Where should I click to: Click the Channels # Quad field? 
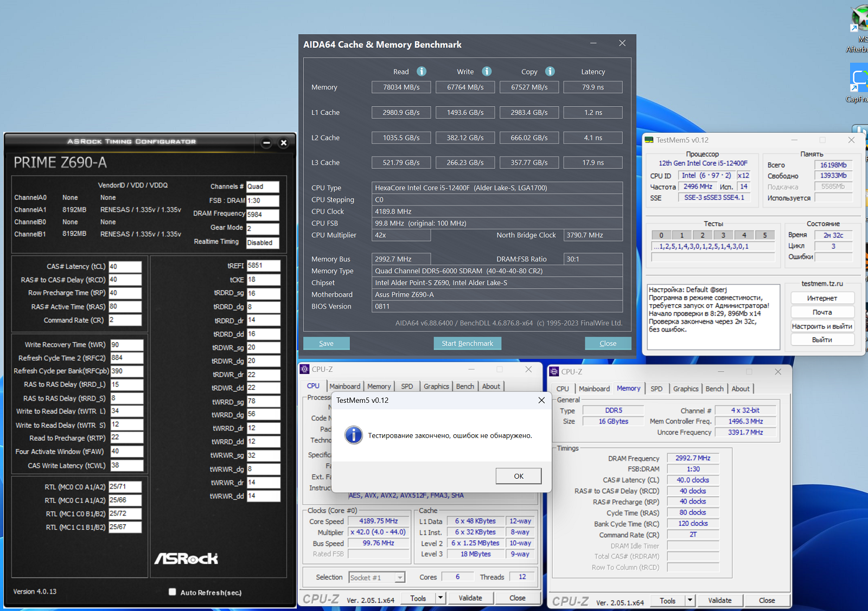pyautogui.click(x=263, y=186)
